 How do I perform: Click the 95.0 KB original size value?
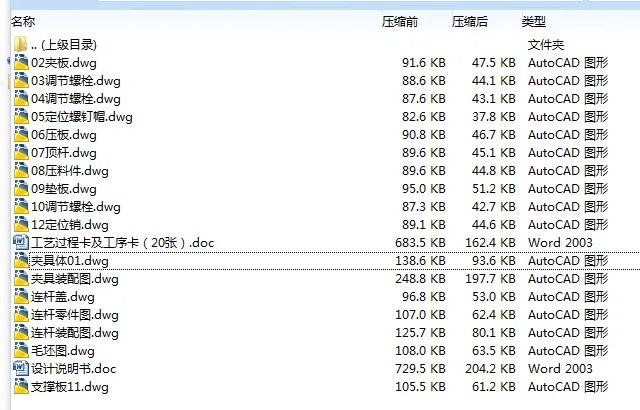(424, 188)
